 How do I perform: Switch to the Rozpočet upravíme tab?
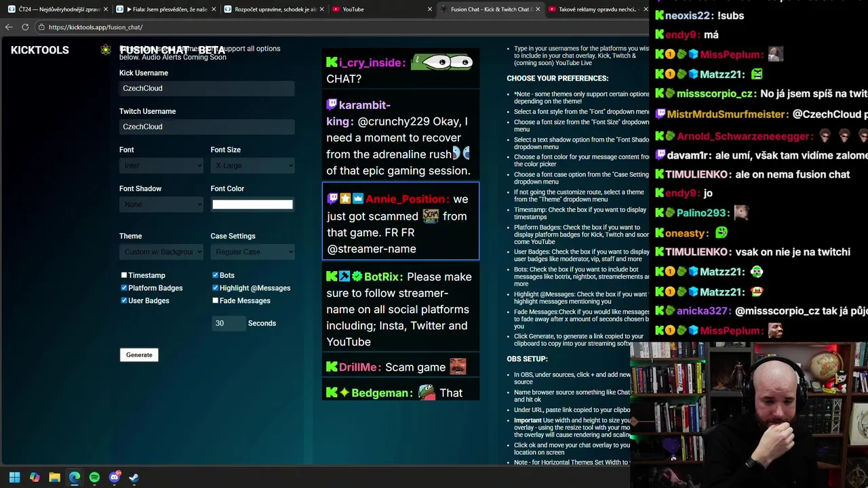pyautogui.click(x=275, y=9)
